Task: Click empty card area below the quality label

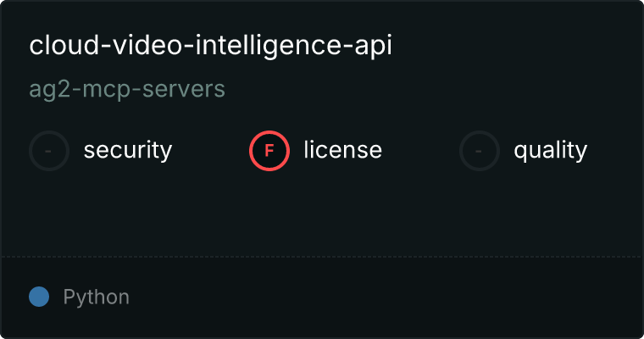Action: (550, 212)
